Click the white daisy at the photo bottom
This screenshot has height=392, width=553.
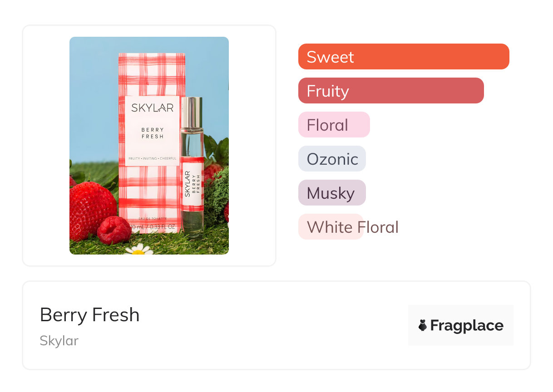point(138,249)
